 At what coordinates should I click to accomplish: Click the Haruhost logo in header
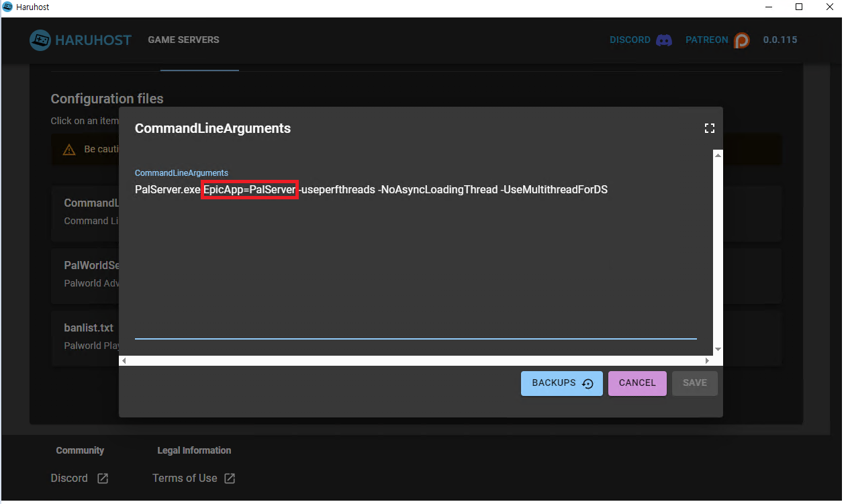[x=81, y=40]
